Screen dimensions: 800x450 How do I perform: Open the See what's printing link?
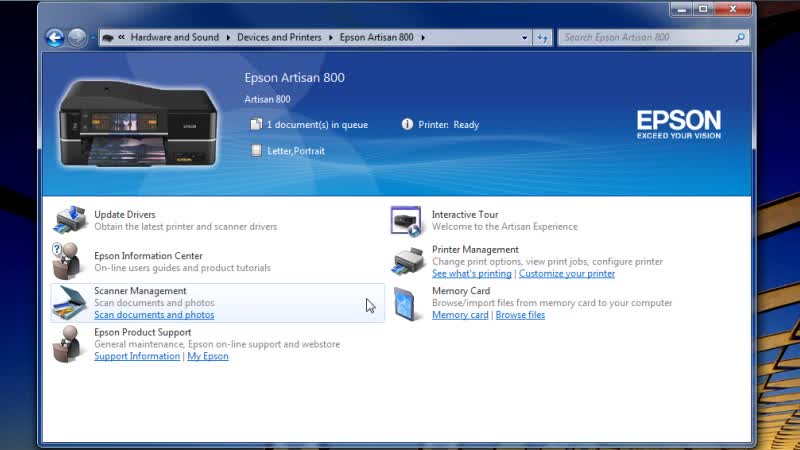point(471,273)
